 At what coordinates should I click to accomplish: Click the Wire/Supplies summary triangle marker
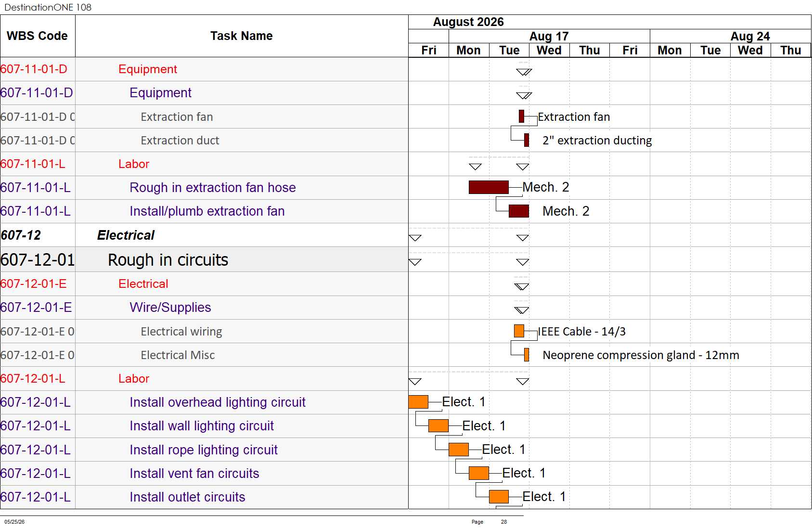(x=522, y=310)
